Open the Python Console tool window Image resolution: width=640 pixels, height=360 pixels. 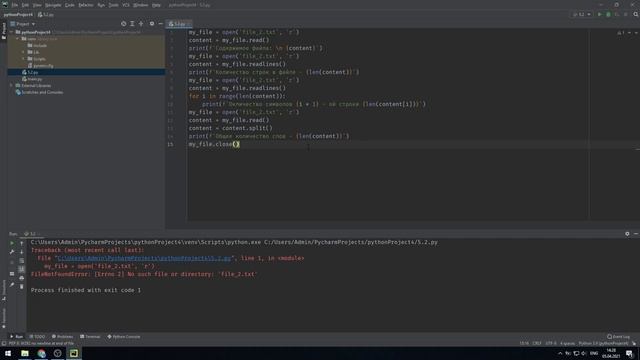(124, 337)
